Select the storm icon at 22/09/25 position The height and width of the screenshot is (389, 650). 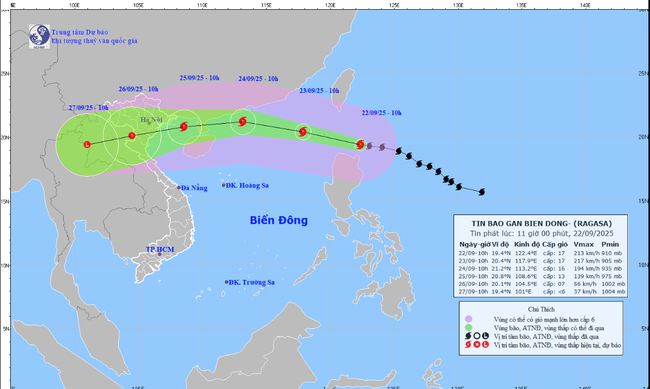360,144
